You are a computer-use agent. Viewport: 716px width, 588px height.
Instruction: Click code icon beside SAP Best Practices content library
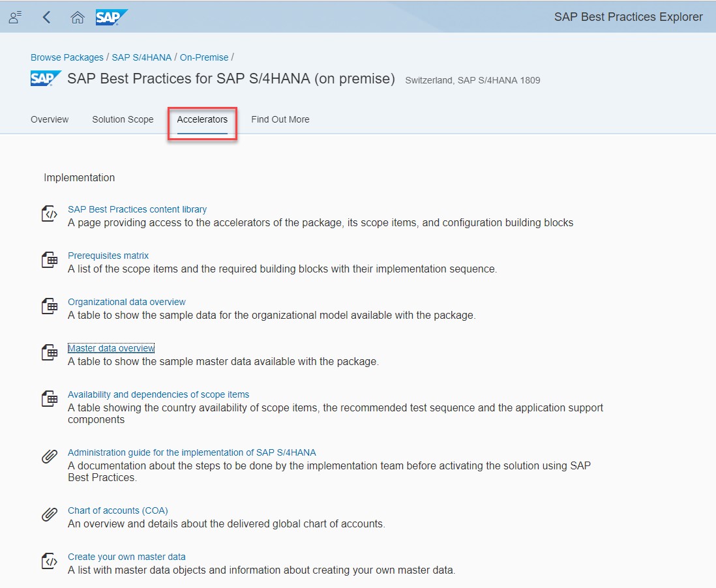(50, 214)
